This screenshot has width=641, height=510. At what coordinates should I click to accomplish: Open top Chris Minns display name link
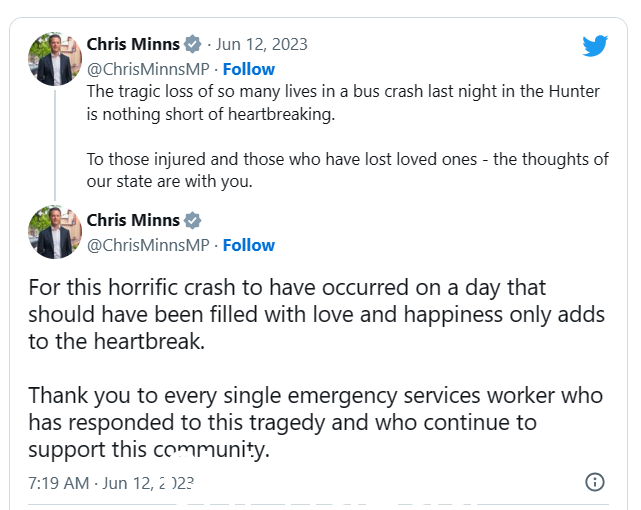(x=133, y=44)
